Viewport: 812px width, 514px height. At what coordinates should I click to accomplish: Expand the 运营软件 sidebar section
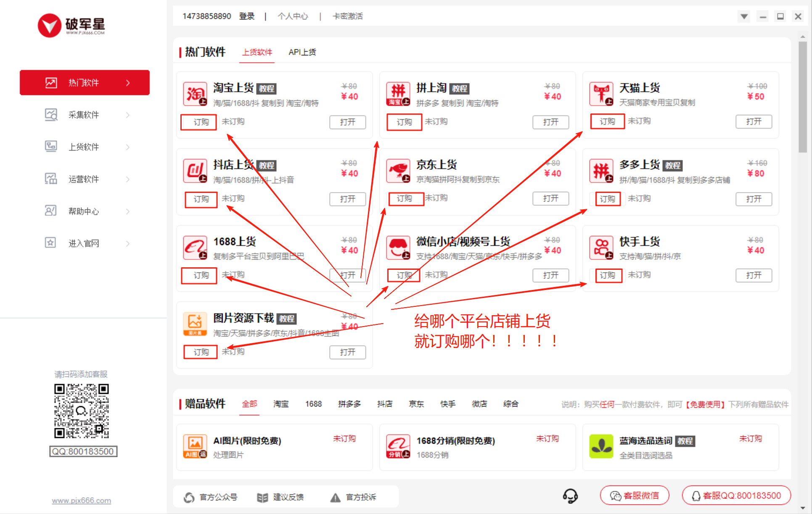click(84, 179)
